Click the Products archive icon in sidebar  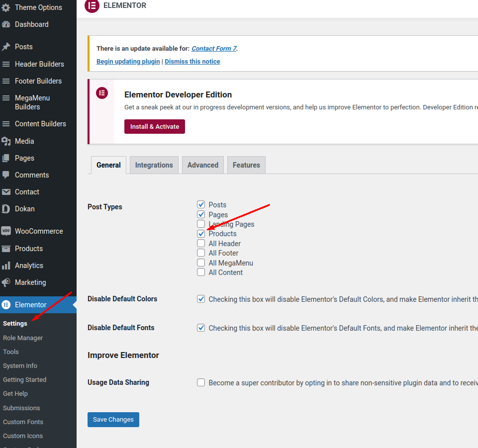6,249
